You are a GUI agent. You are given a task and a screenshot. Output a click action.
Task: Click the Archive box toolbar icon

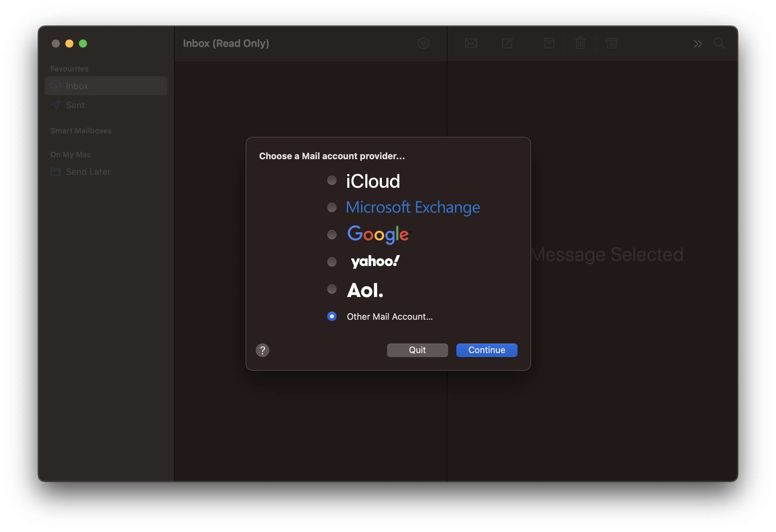coord(549,43)
